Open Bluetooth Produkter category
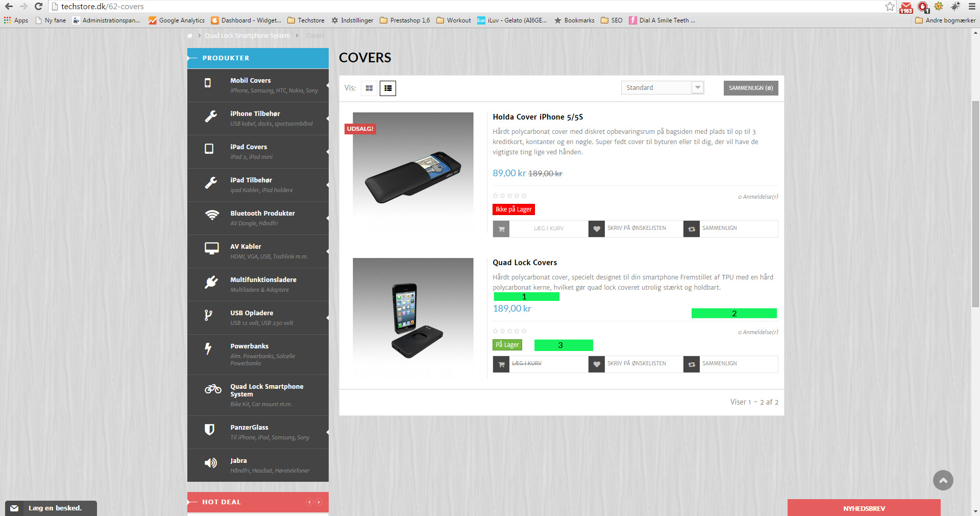The image size is (980, 516). point(258,218)
